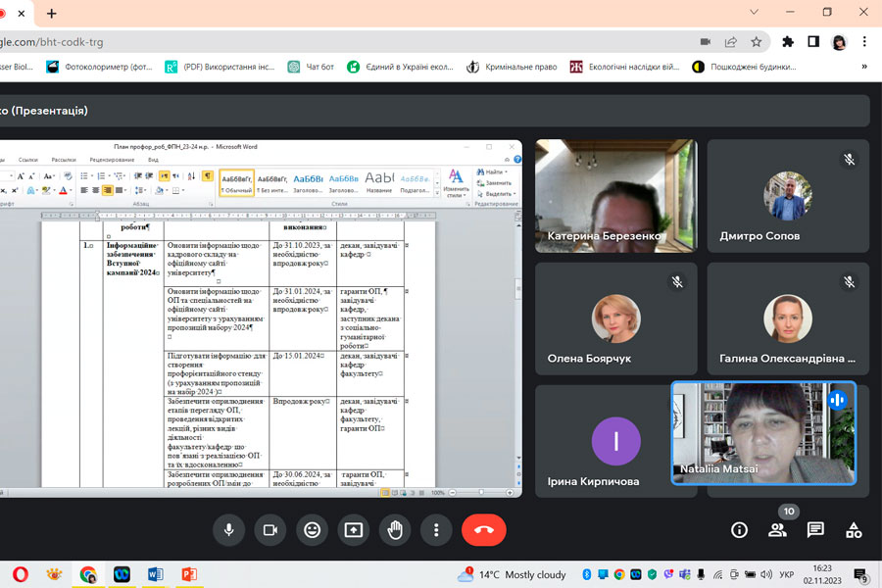This screenshot has height=588, width=882.
Task: Select the Обычный style in Word gallery
Action: (237, 183)
